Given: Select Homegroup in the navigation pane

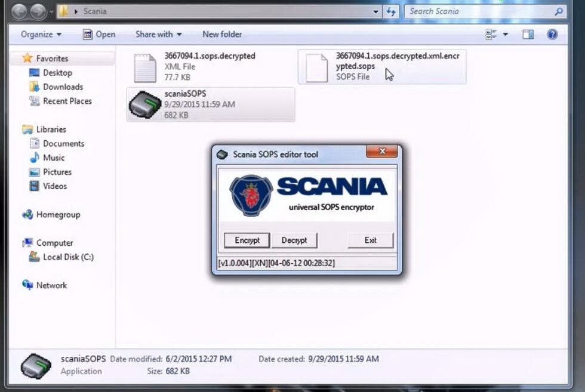Looking at the screenshot, I should click(x=59, y=214).
